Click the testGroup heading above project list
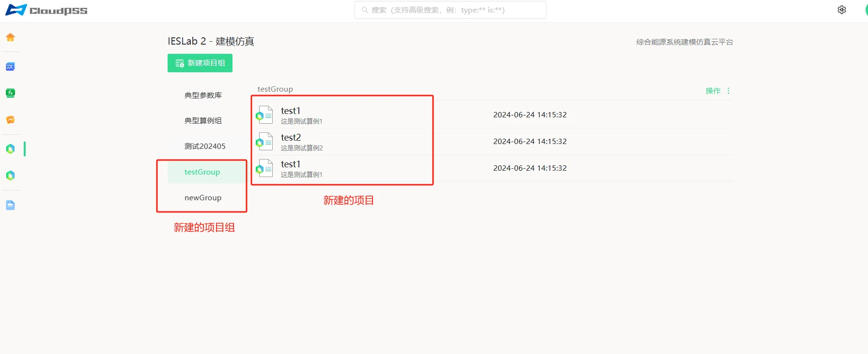The image size is (868, 354). (275, 89)
